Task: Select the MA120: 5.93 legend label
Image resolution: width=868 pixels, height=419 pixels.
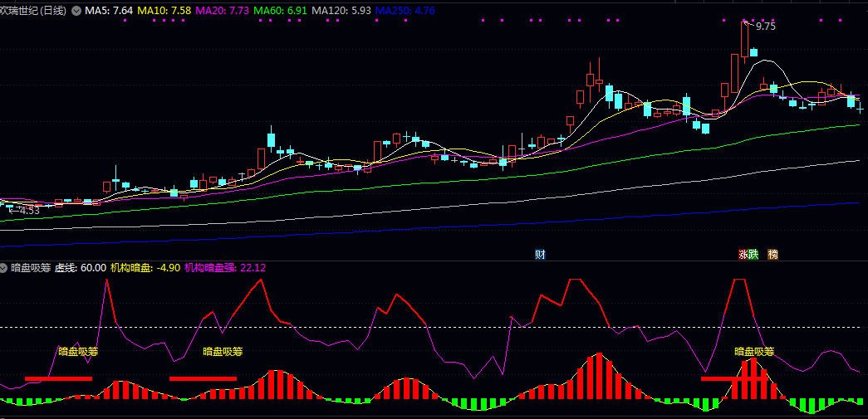Action: pyautogui.click(x=341, y=11)
